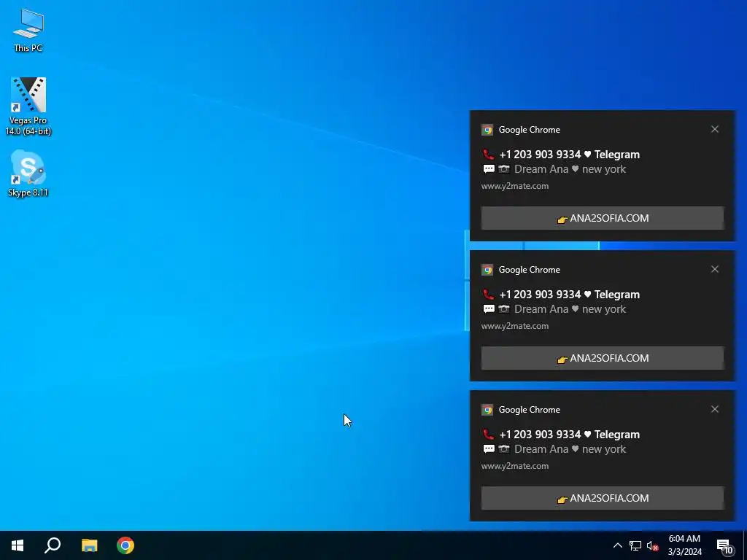
Task: Click Chrome icon in bottom notification header
Action: 487,410
